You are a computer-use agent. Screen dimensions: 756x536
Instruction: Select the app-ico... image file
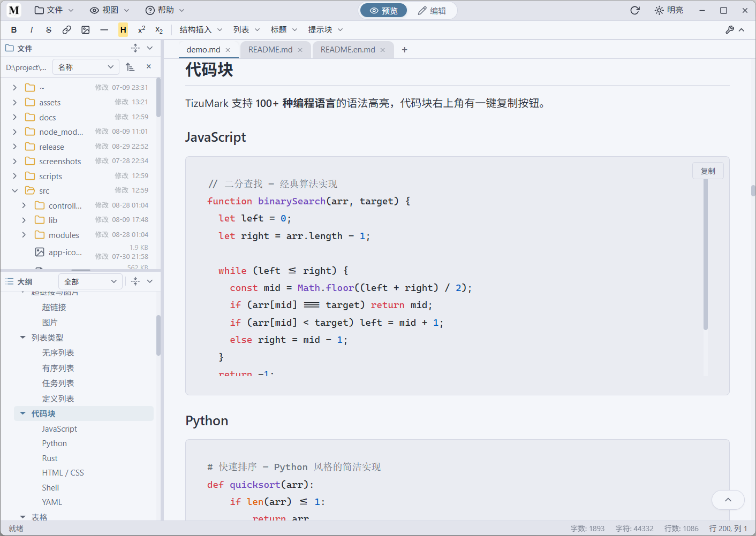[81, 252]
